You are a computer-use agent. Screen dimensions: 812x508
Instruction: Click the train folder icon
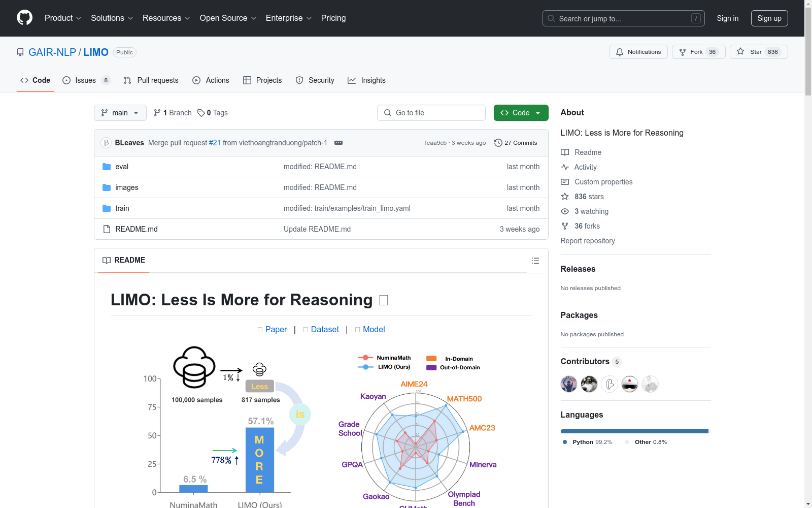107,208
